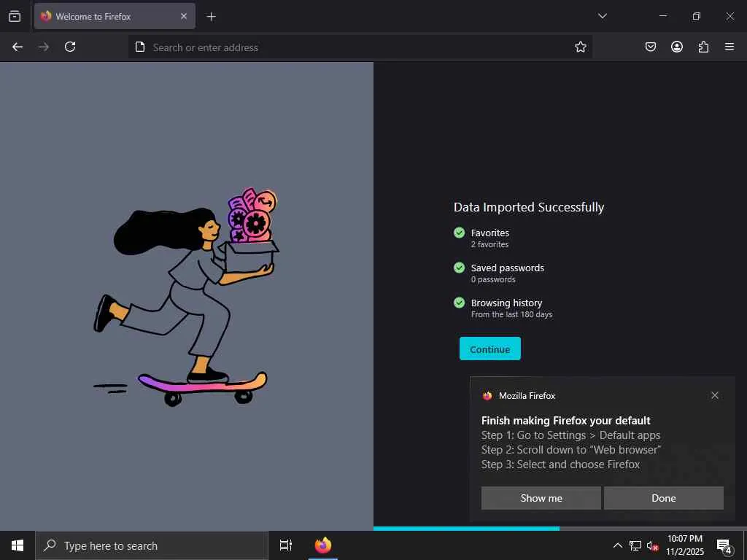Click "From the last 180 days" text
Image resolution: width=747 pixels, height=560 pixels.
(511, 314)
